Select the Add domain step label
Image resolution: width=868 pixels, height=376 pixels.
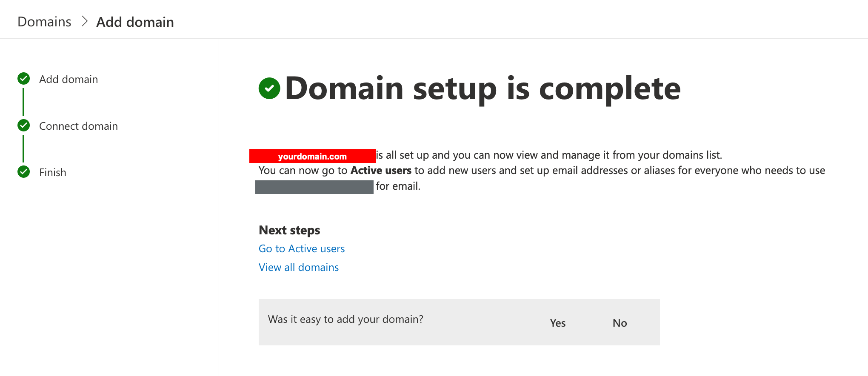69,79
